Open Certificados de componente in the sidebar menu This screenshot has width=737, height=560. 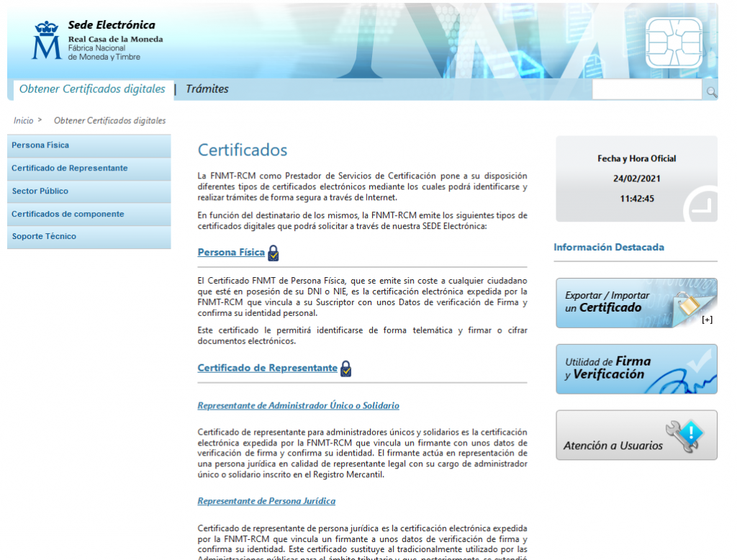(x=89, y=214)
